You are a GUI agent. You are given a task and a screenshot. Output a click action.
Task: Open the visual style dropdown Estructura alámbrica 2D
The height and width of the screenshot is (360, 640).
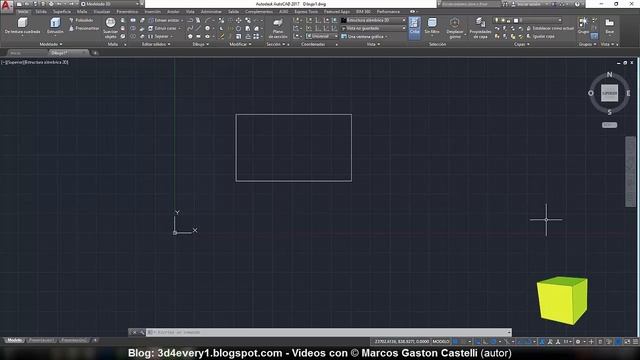[x=373, y=20]
